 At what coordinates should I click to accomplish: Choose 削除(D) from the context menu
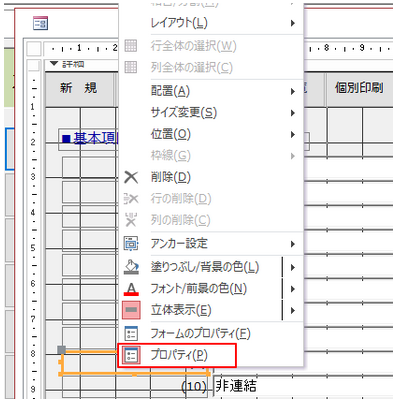[211, 177]
